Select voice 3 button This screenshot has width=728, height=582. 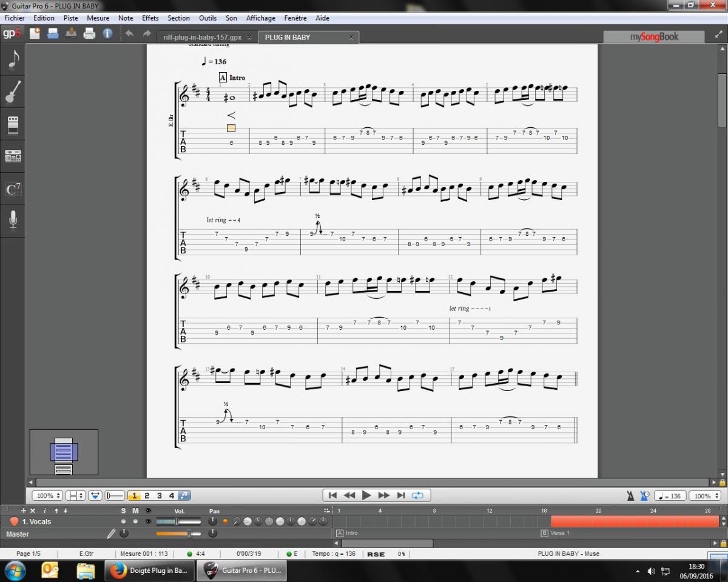coord(160,495)
